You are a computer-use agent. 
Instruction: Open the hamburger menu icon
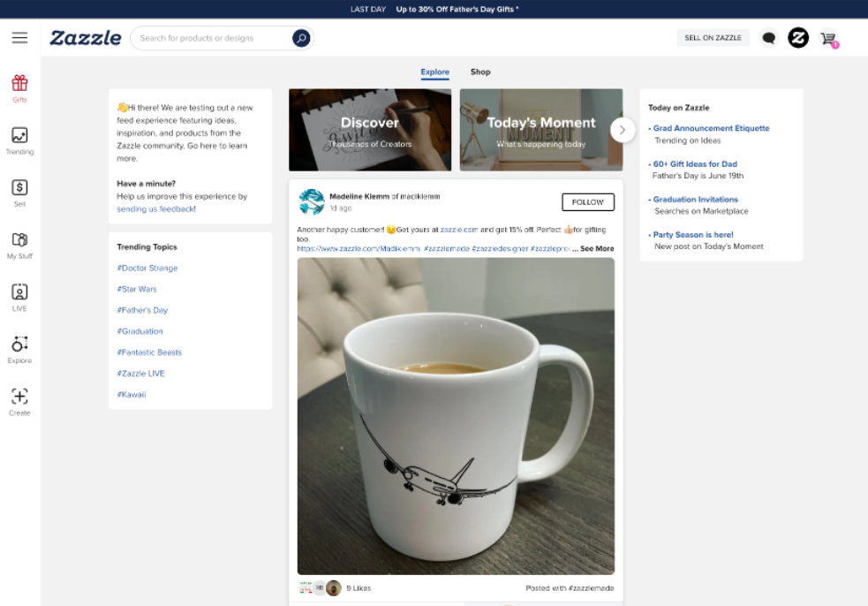point(20,38)
